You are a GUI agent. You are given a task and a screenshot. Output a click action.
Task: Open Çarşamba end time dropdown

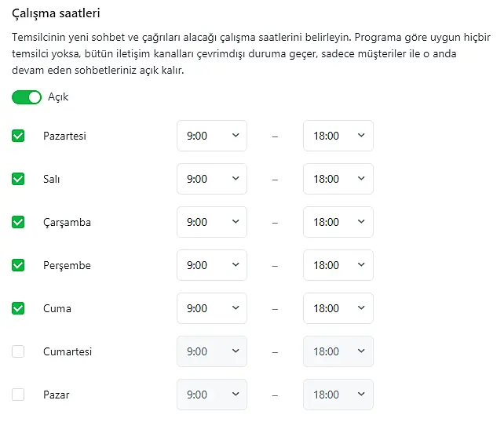tap(338, 222)
